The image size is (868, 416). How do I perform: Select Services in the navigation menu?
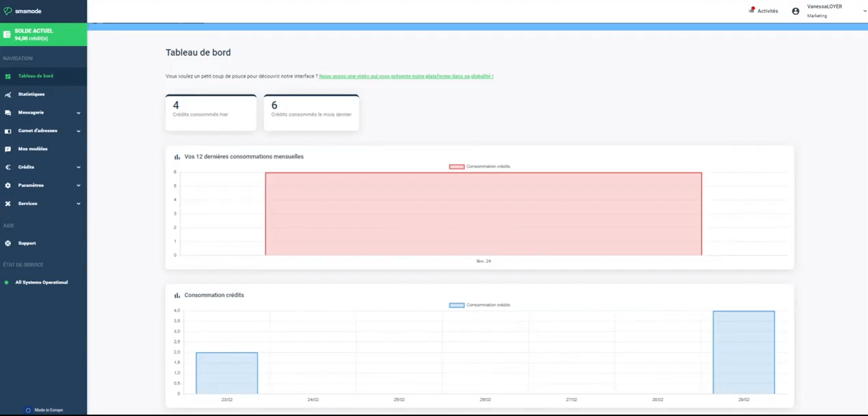point(28,203)
